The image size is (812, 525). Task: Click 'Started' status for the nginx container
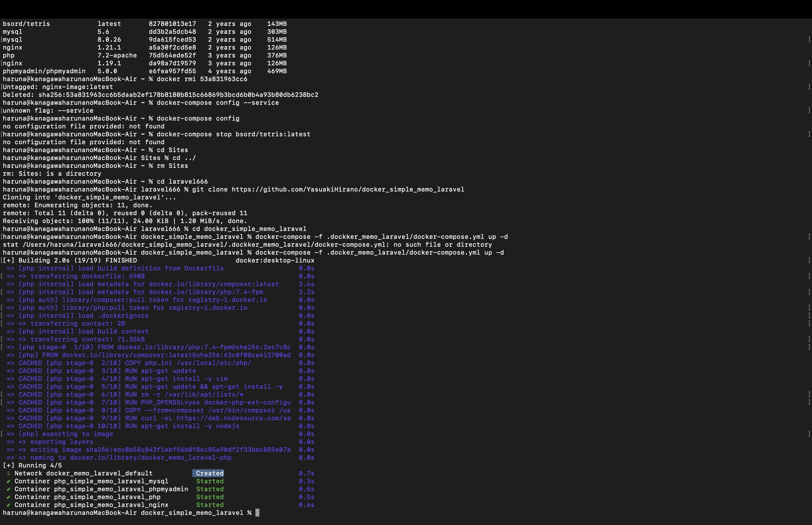209,505
